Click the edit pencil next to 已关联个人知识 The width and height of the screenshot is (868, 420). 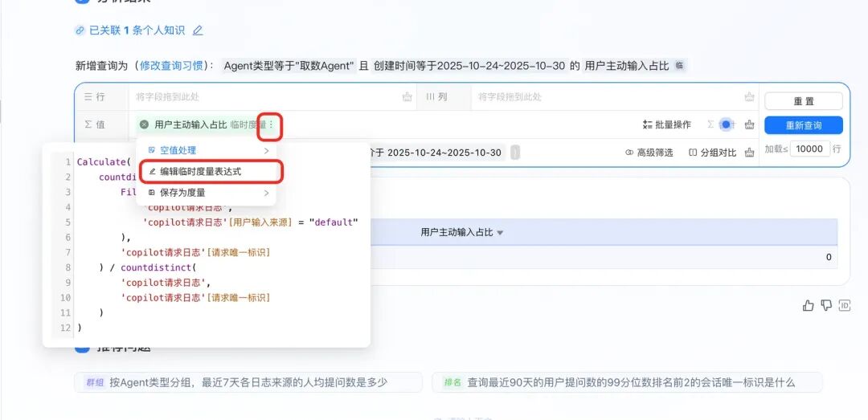click(198, 31)
